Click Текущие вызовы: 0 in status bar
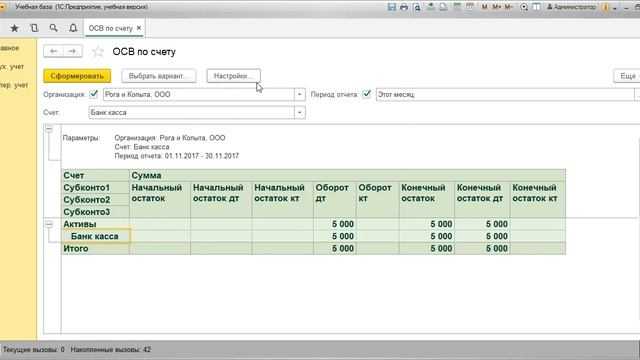 pos(33,350)
